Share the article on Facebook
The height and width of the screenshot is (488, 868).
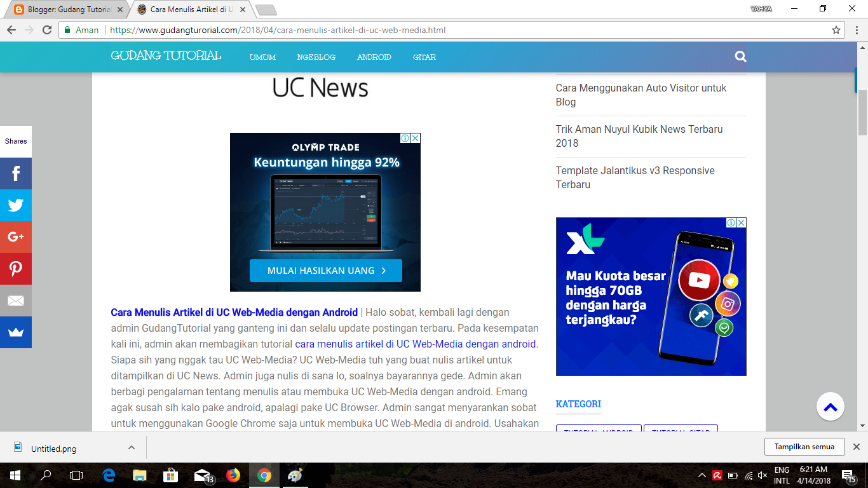coord(16,173)
